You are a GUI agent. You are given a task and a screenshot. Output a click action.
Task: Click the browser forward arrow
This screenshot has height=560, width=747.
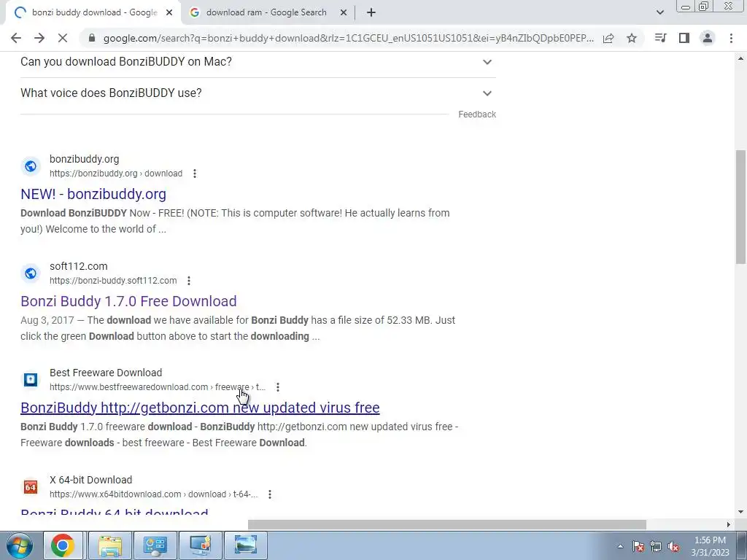pyautogui.click(x=39, y=38)
